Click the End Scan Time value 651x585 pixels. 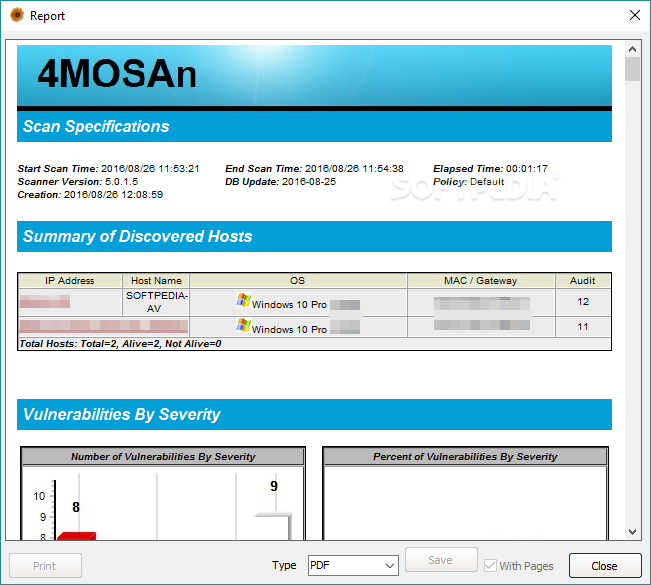click(x=354, y=169)
